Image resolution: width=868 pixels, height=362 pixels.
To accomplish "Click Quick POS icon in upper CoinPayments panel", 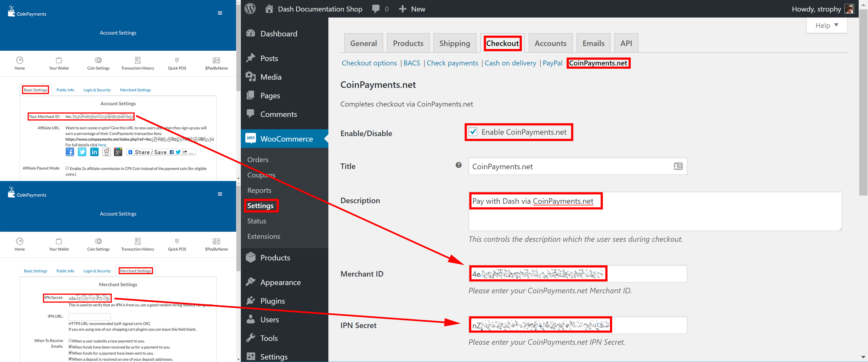I will 177,60.
